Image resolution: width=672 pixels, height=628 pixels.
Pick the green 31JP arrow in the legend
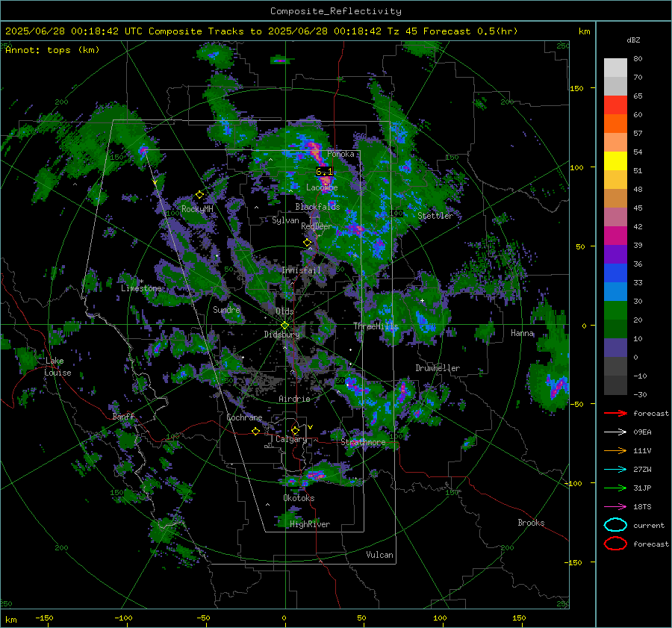click(615, 488)
